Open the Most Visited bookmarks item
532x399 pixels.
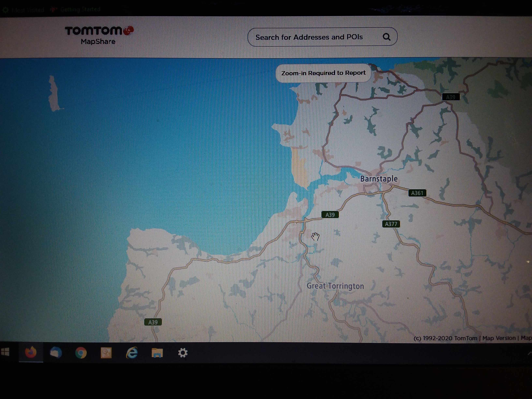23,10
